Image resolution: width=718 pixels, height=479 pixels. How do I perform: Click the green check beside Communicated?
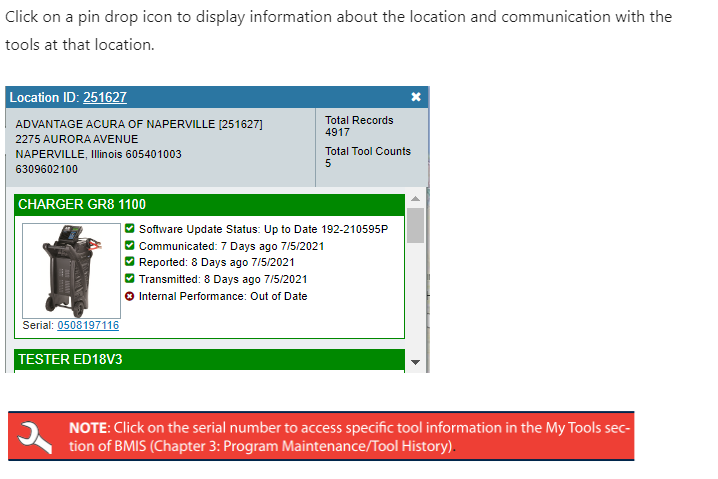[x=130, y=246]
